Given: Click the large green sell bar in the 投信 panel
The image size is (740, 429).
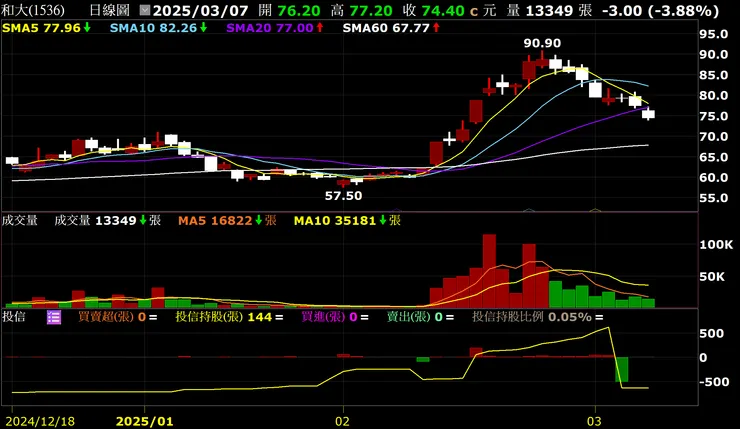Looking at the screenshot, I should [x=622, y=370].
